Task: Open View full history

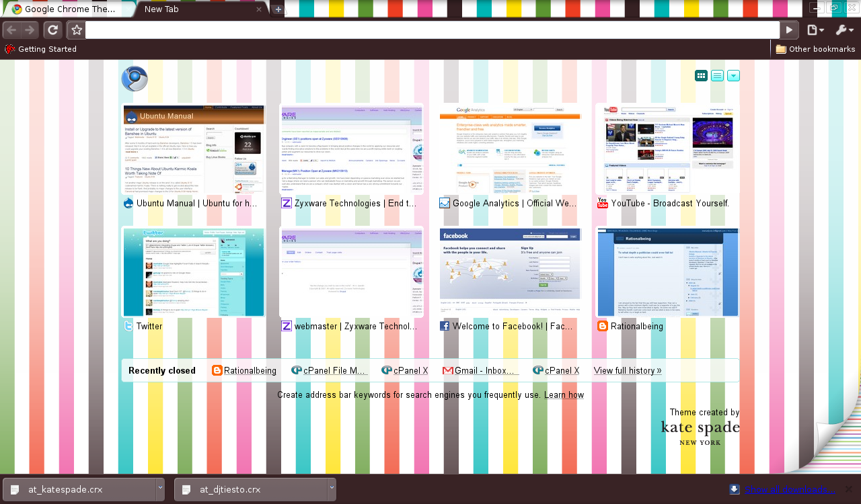Action: [626, 370]
